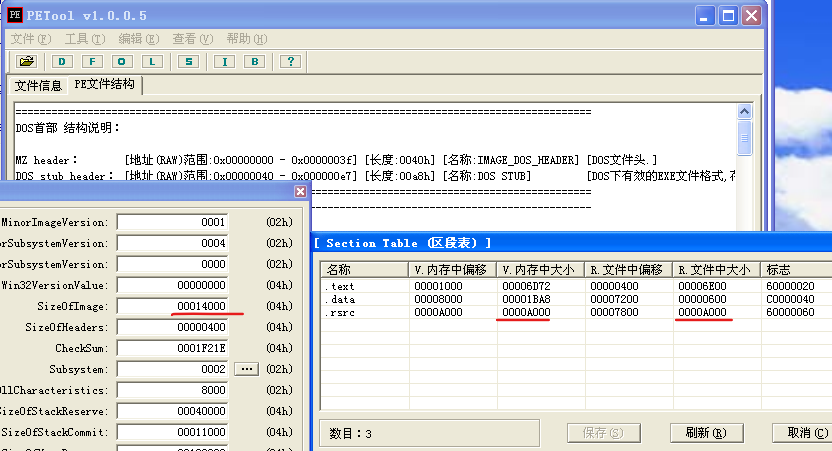The height and width of the screenshot is (451, 832).
Task: Open the 查看(V) menu
Action: 193,39
